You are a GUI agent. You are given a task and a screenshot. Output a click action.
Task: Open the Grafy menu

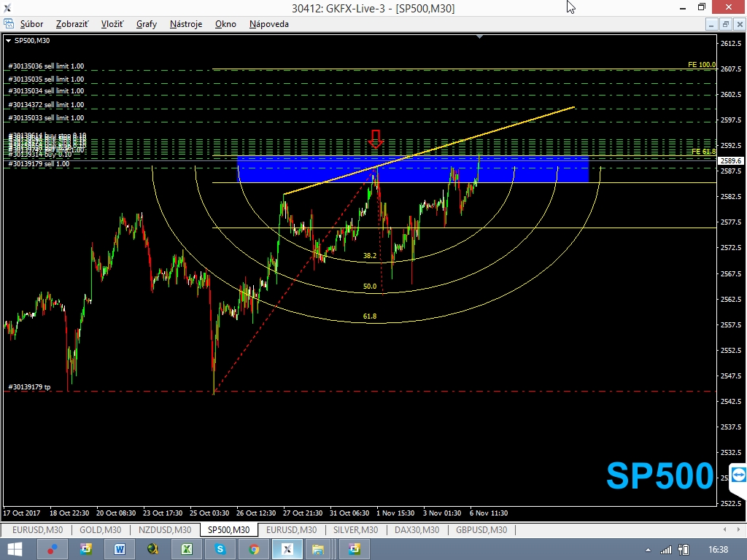[x=146, y=24]
